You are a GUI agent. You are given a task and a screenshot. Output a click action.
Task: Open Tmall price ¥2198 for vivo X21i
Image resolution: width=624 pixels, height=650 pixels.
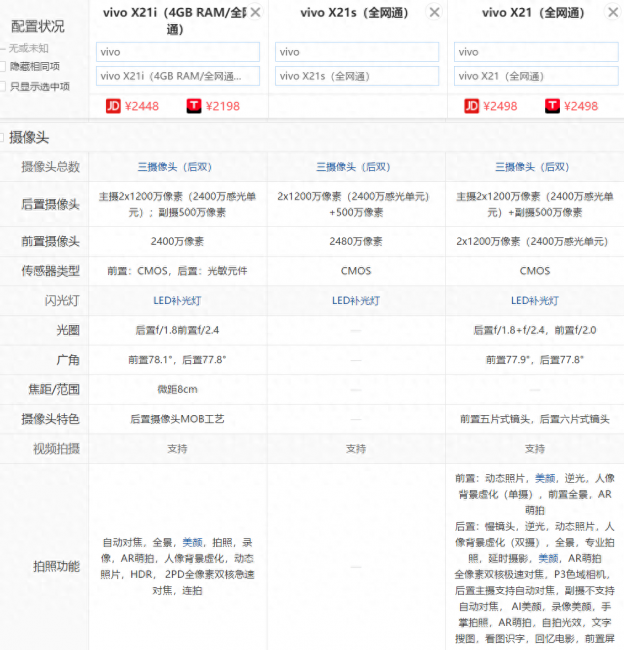(213, 106)
